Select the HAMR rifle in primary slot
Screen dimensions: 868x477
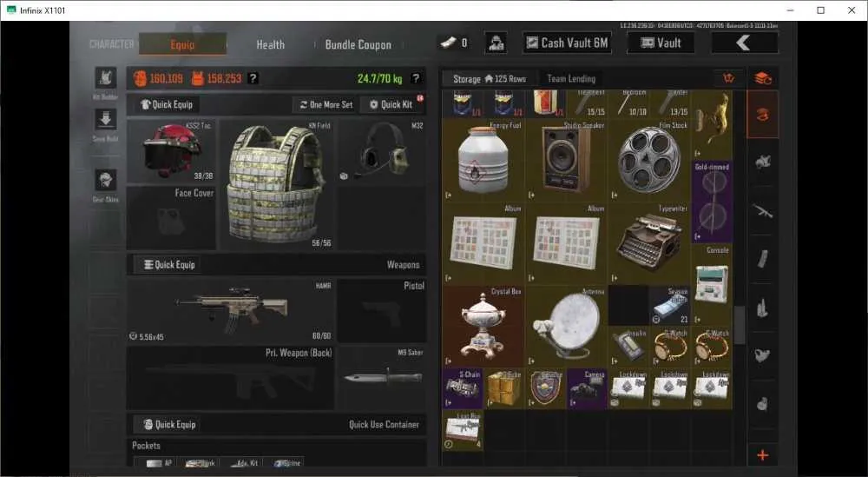pyautogui.click(x=230, y=310)
